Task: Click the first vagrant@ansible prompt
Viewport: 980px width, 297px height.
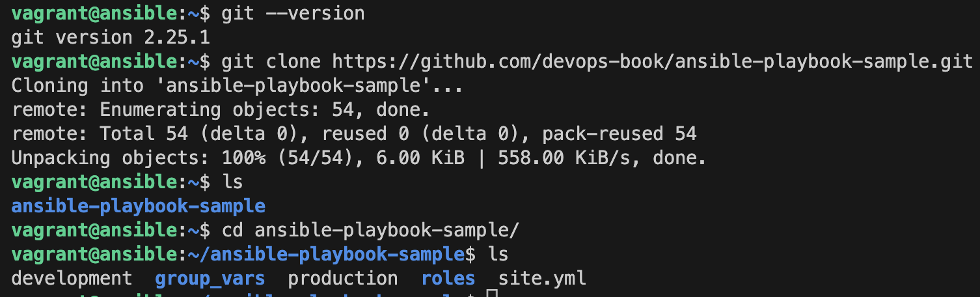Action: pyautogui.click(x=94, y=14)
